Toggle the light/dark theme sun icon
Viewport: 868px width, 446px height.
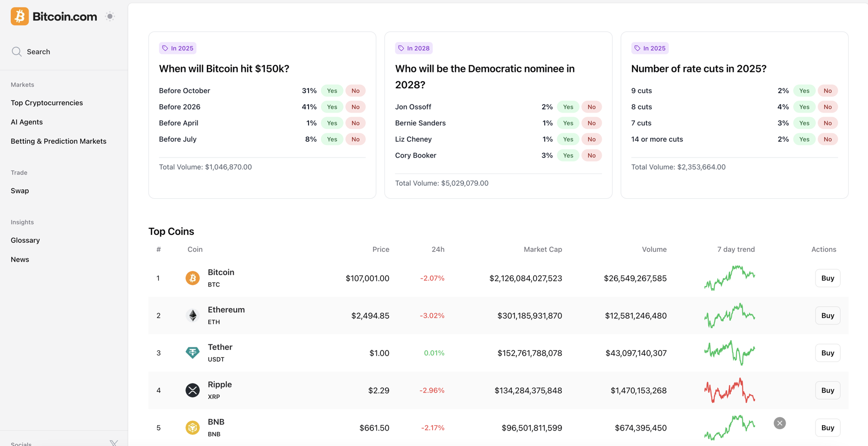click(x=110, y=16)
